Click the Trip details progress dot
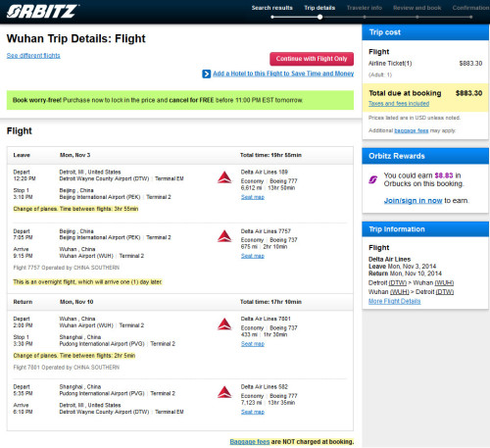This screenshot has height=448, width=490. click(x=320, y=17)
